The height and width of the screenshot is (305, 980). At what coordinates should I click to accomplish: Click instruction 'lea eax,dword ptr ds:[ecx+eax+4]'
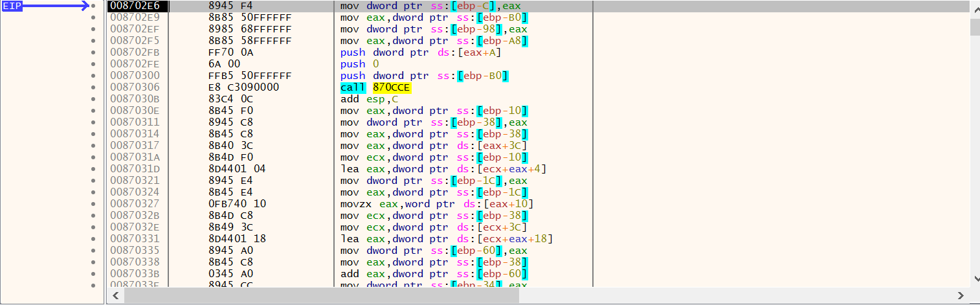pos(443,169)
